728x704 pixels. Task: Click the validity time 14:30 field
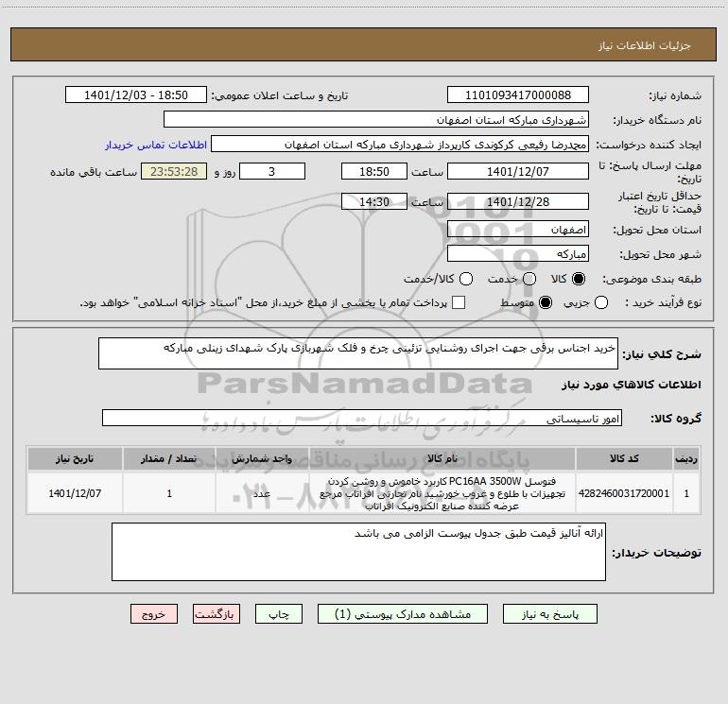374,201
